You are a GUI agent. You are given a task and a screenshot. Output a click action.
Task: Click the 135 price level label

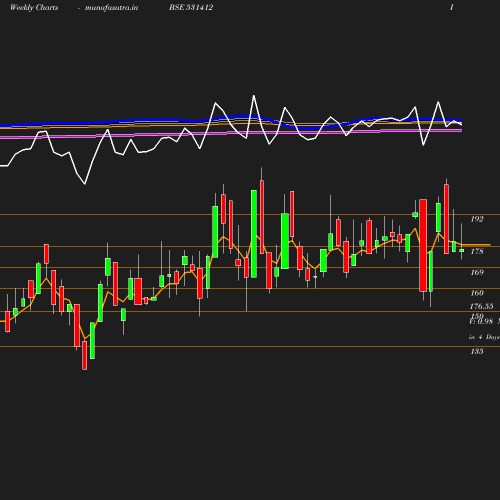click(477, 351)
